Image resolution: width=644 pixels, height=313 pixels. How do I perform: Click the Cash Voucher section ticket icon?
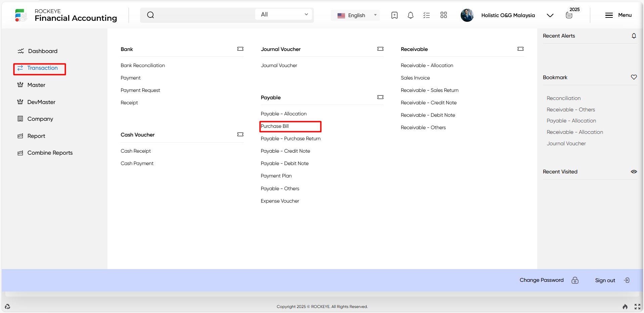240,135
